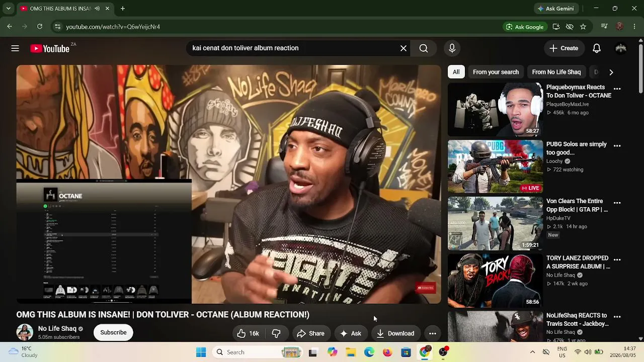This screenshot has height=362, width=644.
Task: Select From No Life Shaq chip
Action: (556, 72)
